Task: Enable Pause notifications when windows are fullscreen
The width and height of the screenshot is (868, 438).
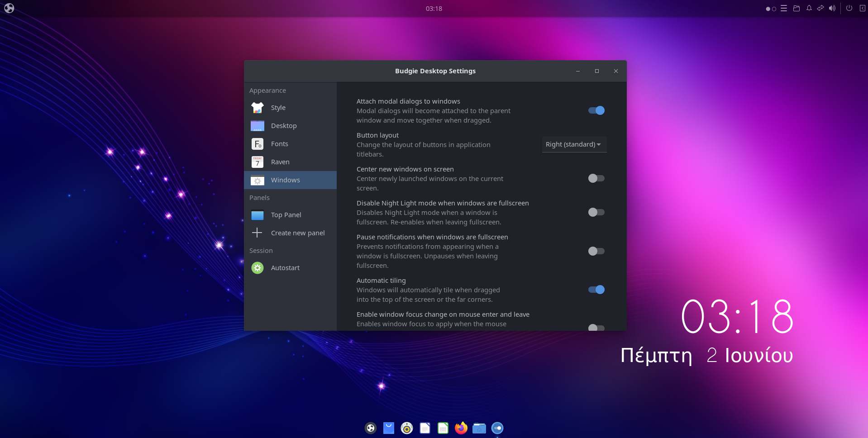Action: [x=596, y=251]
